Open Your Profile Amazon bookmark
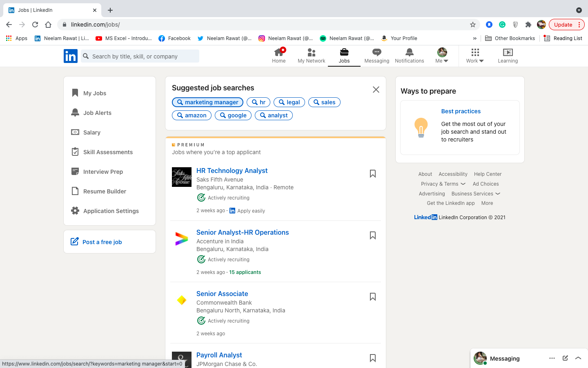Image resolution: width=588 pixels, height=368 pixels. (x=399, y=38)
